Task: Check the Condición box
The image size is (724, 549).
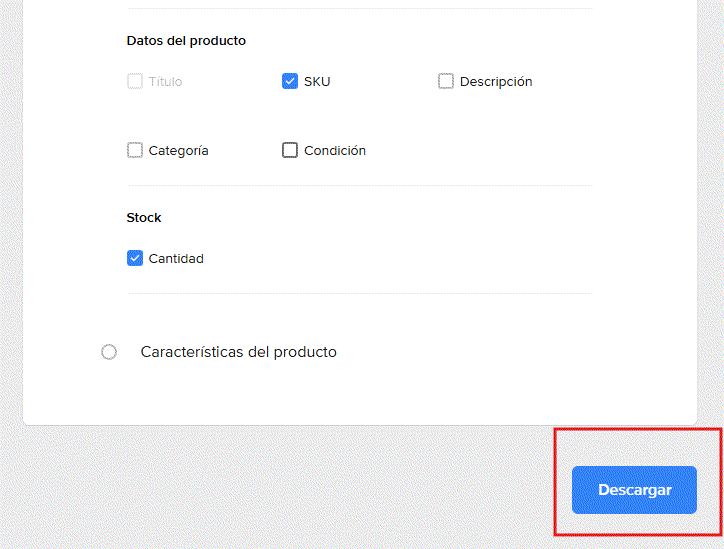Action: pos(290,150)
